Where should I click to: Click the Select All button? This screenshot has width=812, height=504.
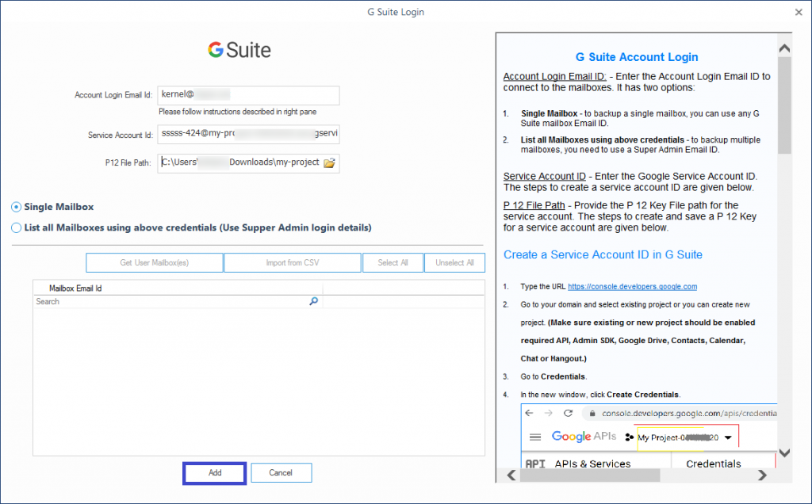[393, 262]
